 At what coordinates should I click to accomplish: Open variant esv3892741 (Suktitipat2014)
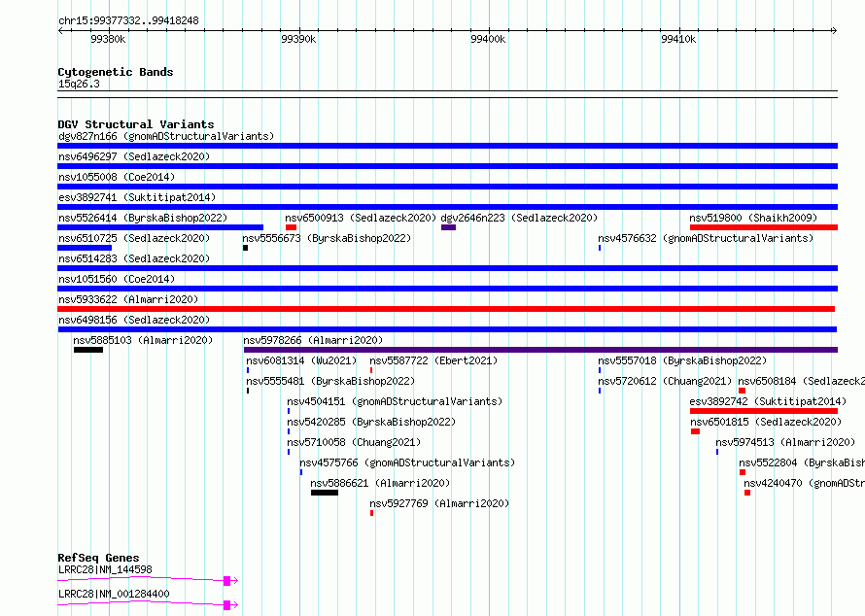coord(137,197)
